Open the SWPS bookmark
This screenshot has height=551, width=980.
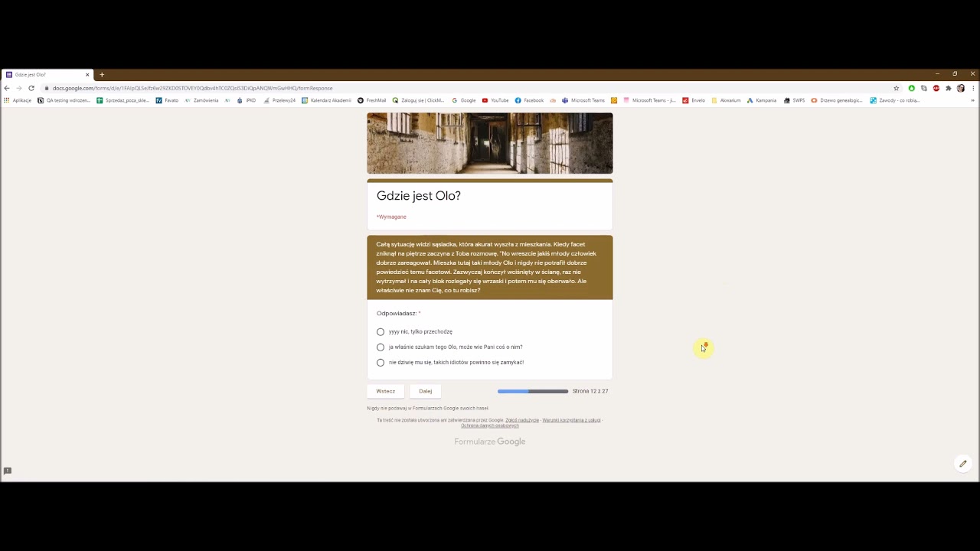pos(795,100)
